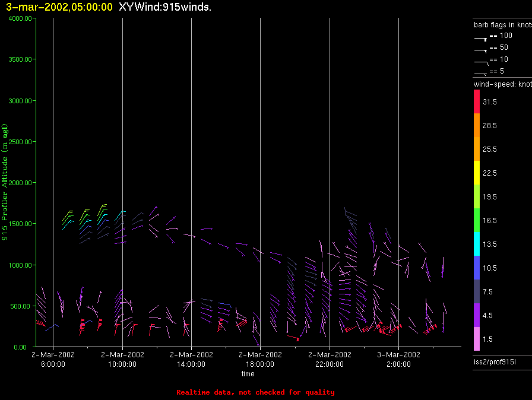Select the yellow-green 19.5 knot swatch
The height and width of the screenshot is (400, 532).
(477, 196)
